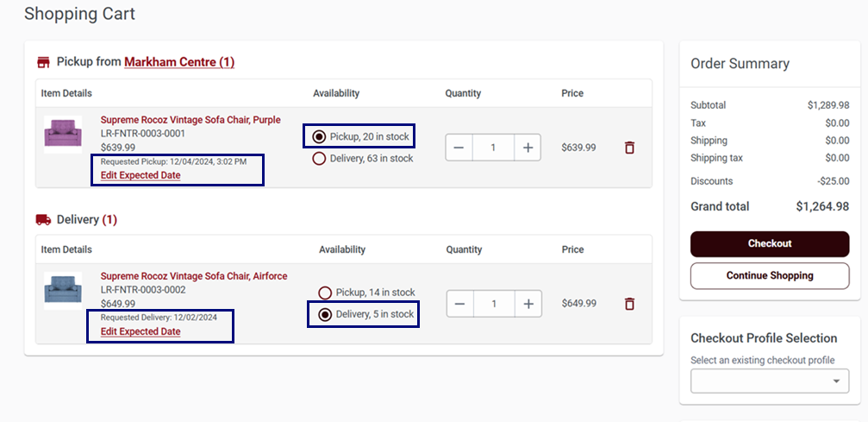Click minus button for Airforce sofa chair
The height and width of the screenshot is (422, 868).
(459, 304)
